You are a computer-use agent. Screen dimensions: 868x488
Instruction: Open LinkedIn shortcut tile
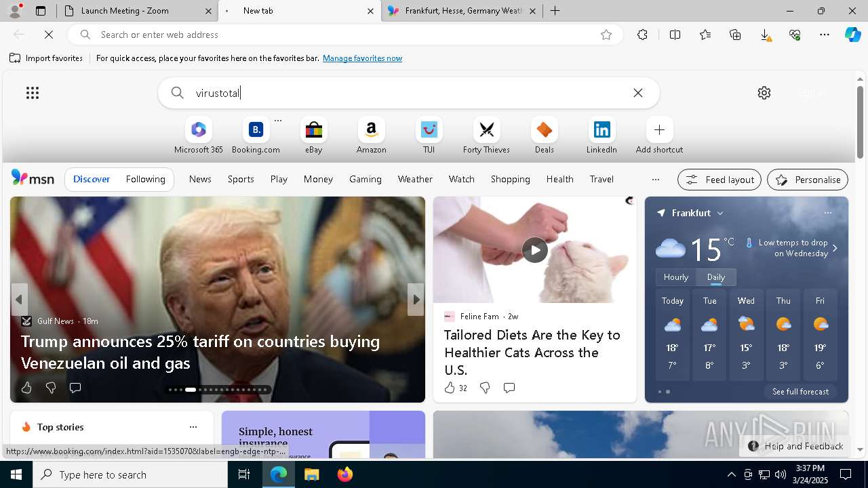point(601,136)
